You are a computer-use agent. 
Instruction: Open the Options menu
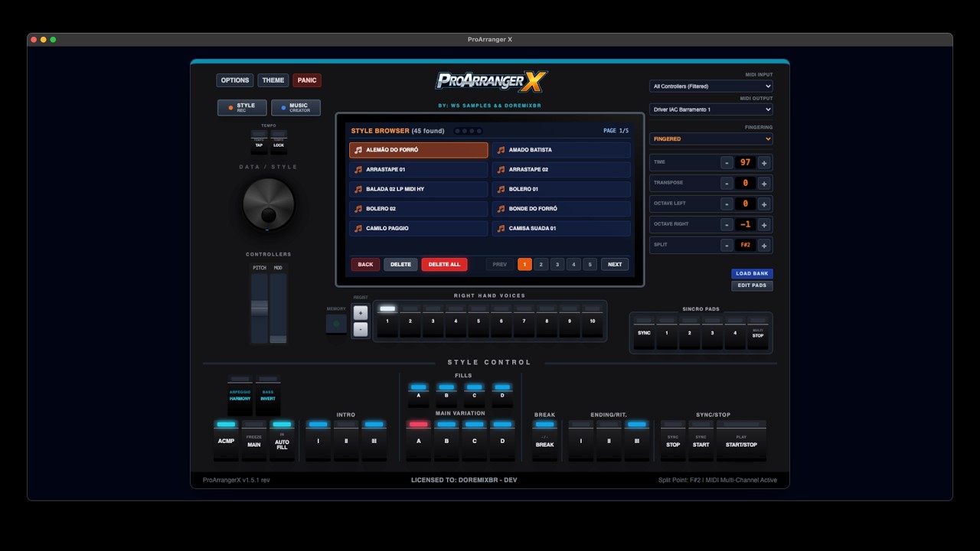point(235,80)
